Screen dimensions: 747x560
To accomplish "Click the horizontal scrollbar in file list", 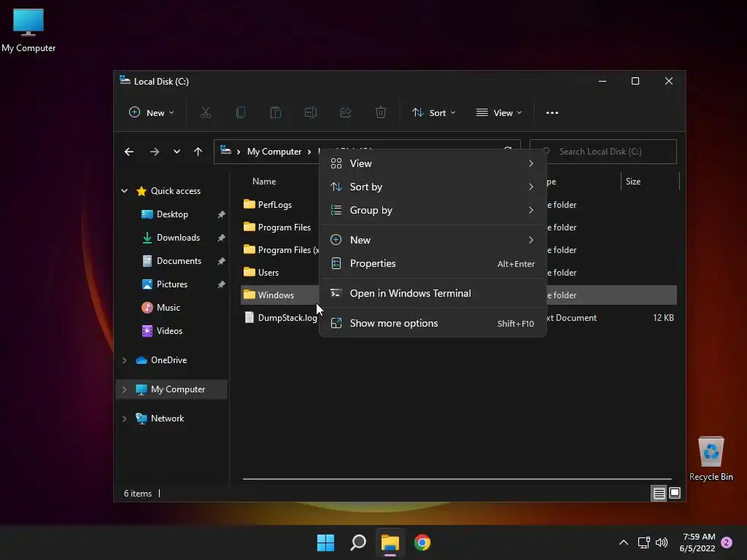I will (457, 478).
